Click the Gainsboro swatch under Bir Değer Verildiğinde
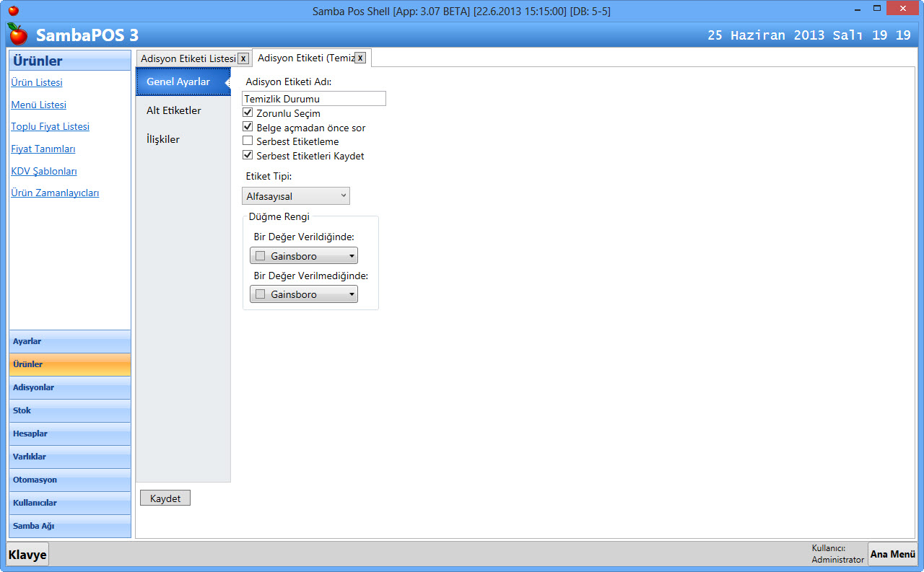This screenshot has height=572, width=924. [261, 256]
